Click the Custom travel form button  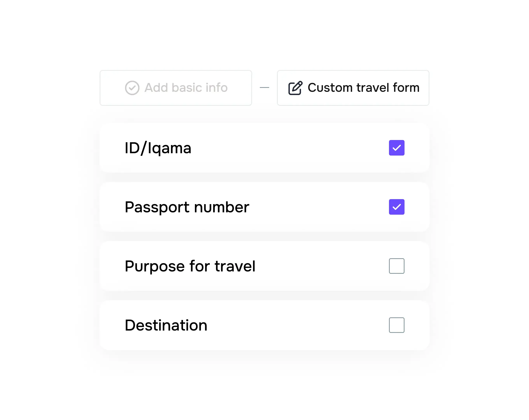(353, 88)
